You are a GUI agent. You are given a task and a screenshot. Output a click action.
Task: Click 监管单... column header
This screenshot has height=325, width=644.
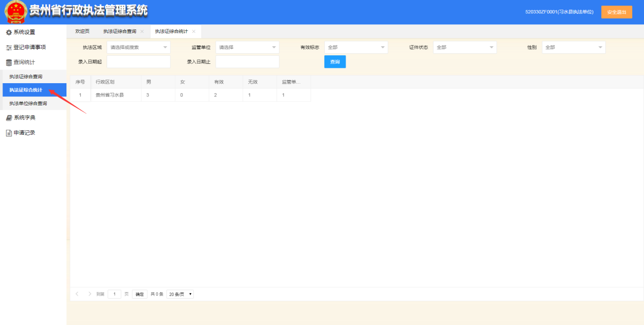pos(293,82)
